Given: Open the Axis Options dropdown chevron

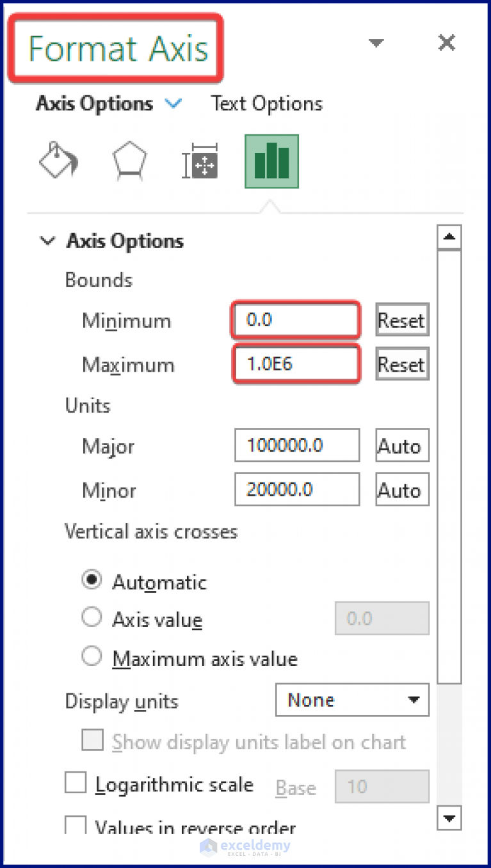Looking at the screenshot, I should (174, 103).
